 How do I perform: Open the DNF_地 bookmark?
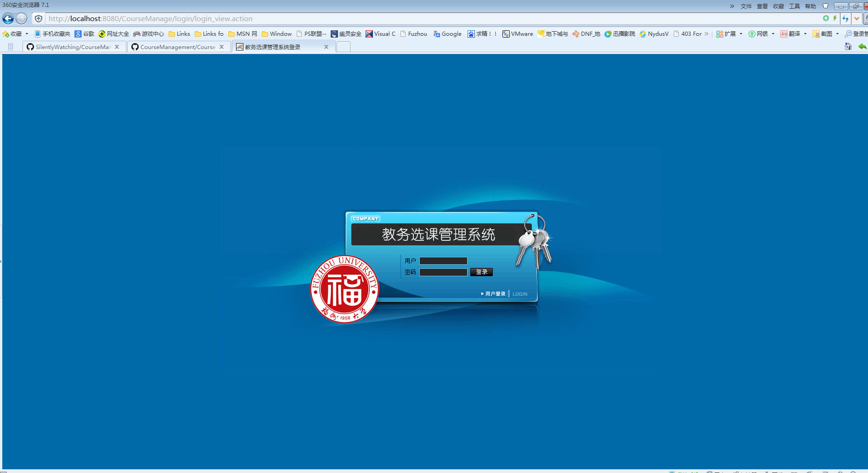[x=586, y=34]
